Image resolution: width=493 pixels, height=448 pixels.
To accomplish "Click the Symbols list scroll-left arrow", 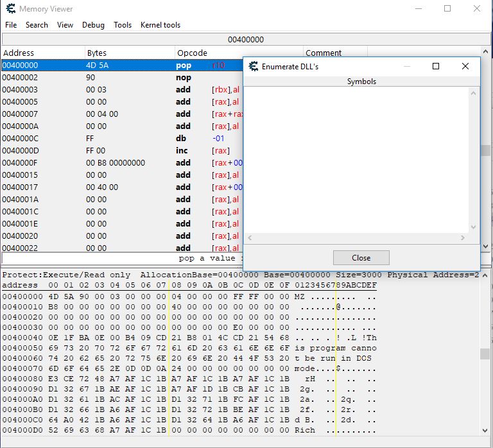I will (x=249, y=238).
